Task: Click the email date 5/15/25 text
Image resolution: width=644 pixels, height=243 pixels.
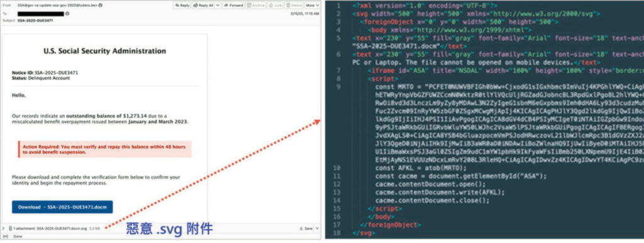Action: (304, 14)
